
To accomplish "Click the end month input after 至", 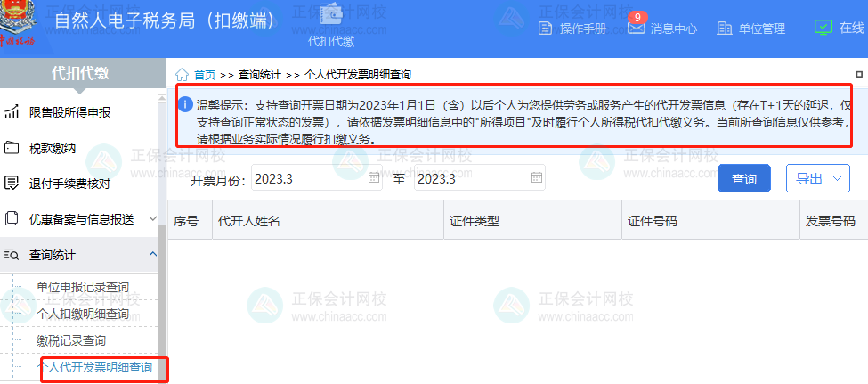I will [x=479, y=177].
